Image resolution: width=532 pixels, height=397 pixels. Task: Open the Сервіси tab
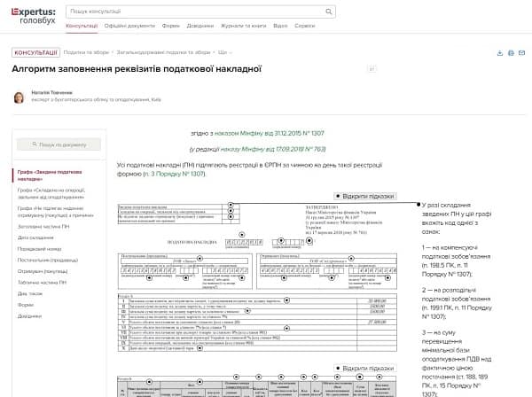tap(305, 26)
